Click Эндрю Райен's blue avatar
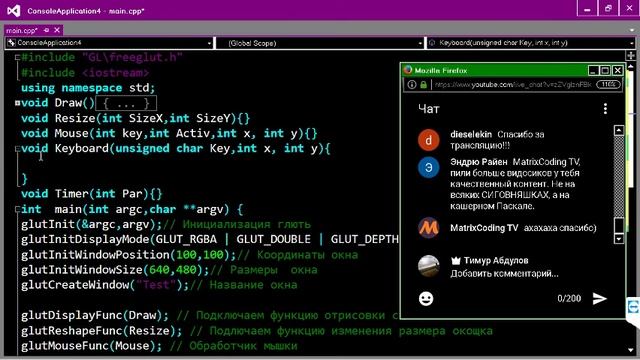Image resolution: width=640 pixels, height=360 pixels. tap(429, 167)
